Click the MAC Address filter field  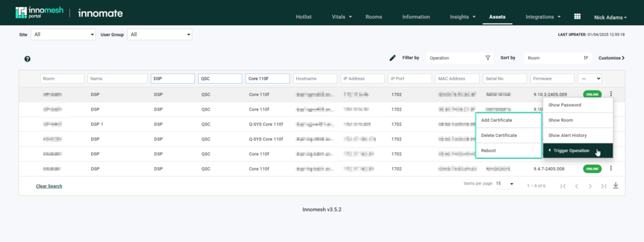point(457,79)
